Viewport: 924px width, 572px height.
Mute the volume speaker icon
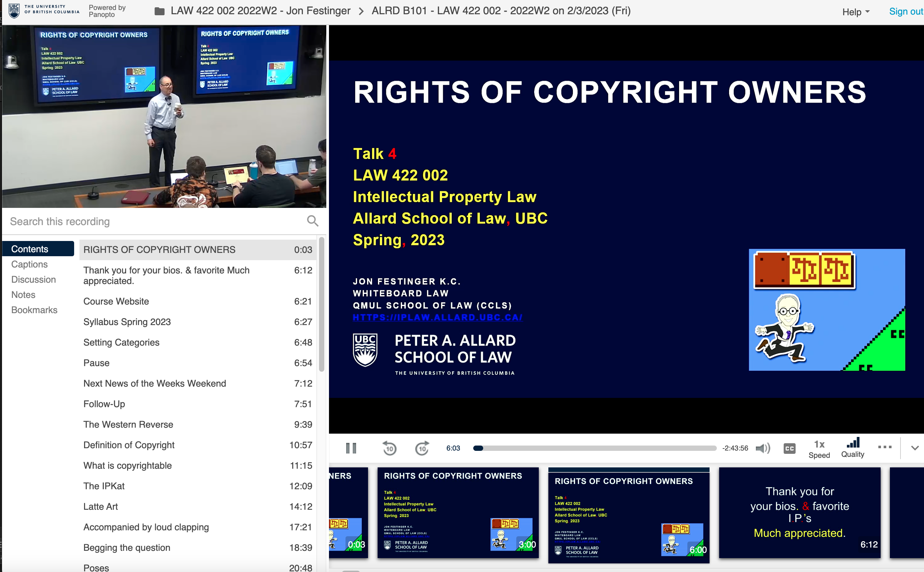point(762,448)
